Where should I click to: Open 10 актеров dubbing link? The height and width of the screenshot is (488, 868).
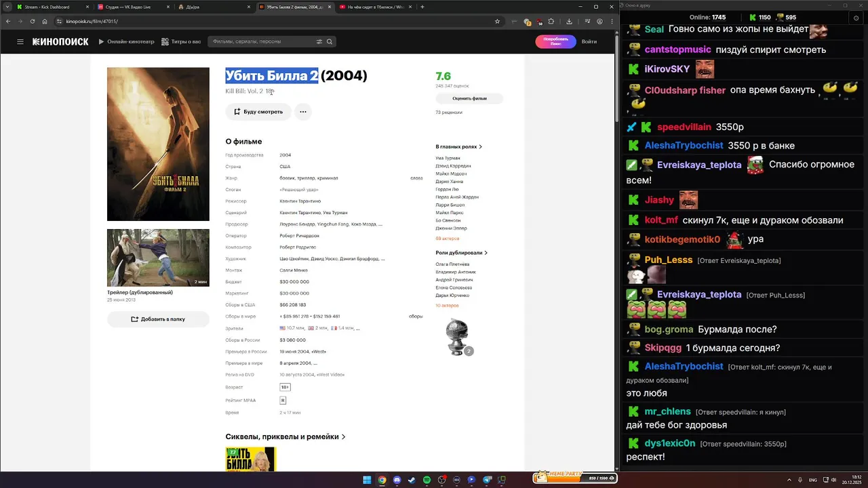(447, 306)
